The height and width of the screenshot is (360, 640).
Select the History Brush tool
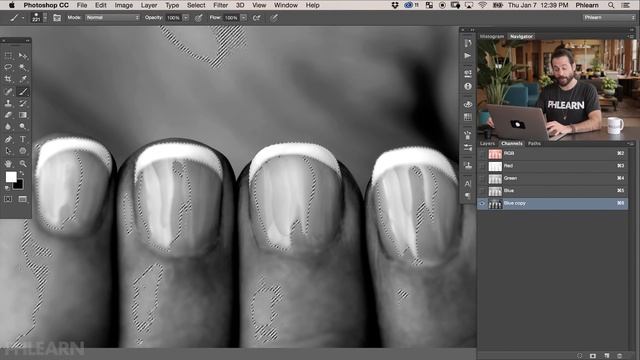tap(23, 103)
